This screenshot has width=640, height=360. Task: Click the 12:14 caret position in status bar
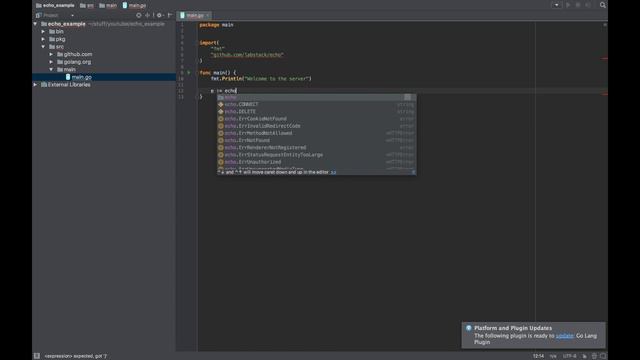pyautogui.click(x=538, y=356)
